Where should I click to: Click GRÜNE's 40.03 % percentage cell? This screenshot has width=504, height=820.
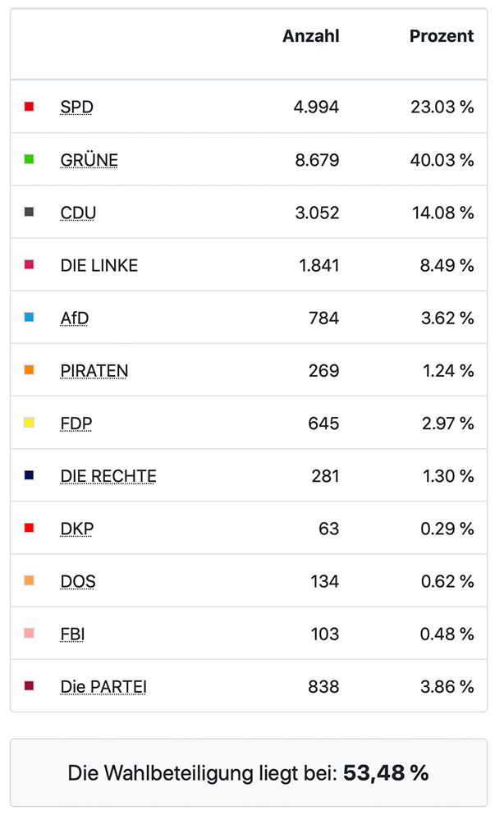pos(442,160)
